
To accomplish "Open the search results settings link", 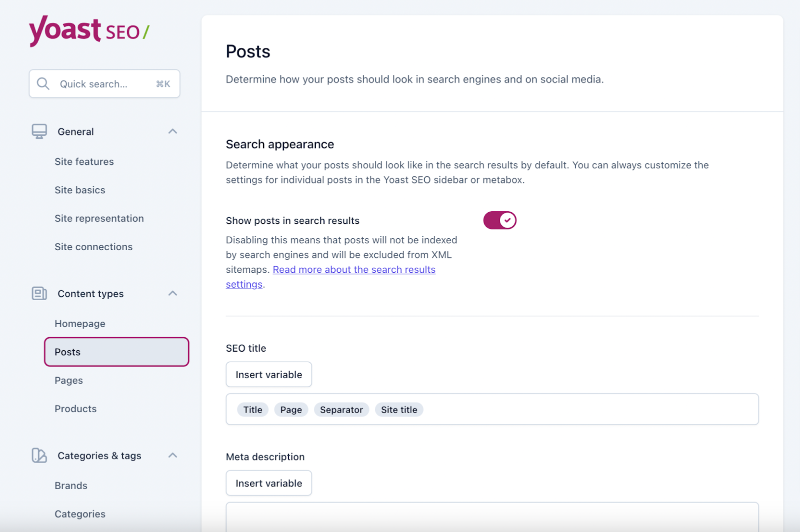I will pos(354,269).
